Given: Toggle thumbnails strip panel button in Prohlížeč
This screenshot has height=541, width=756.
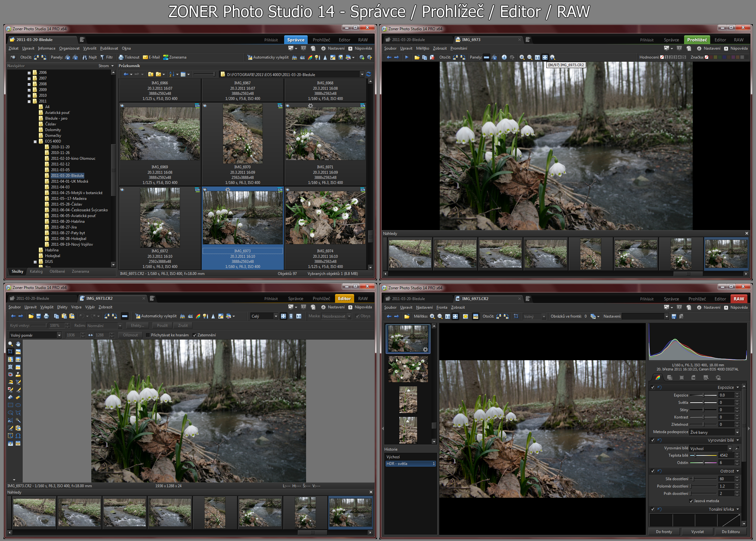Looking at the screenshot, I should point(486,57).
